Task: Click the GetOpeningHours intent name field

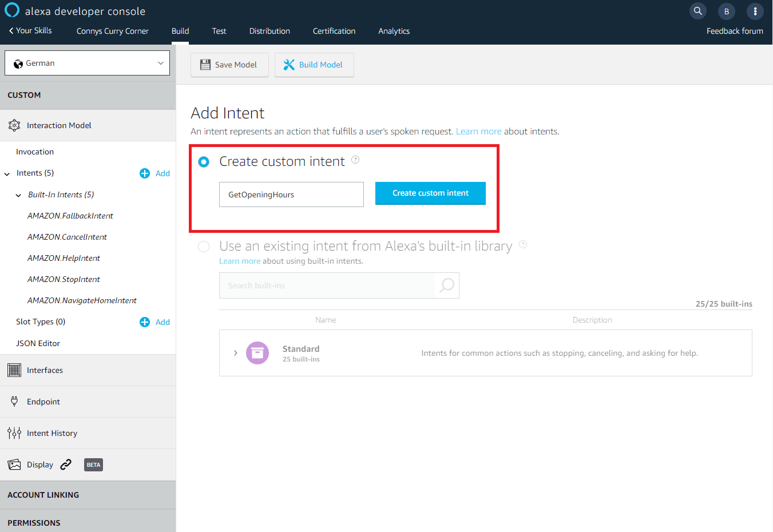Action: pyautogui.click(x=291, y=194)
